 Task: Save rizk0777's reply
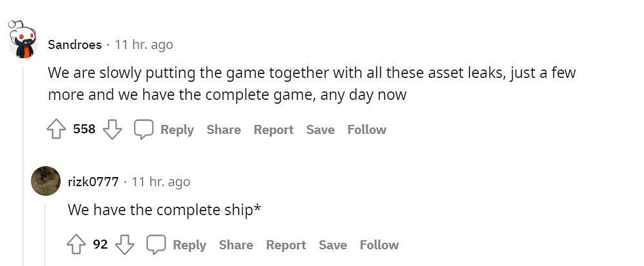(x=333, y=245)
